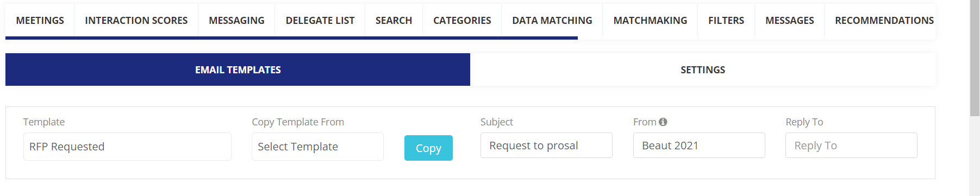Screen dimensions: 980x196
Task: Edit the Subject field Request to prosal
Action: [x=546, y=146]
